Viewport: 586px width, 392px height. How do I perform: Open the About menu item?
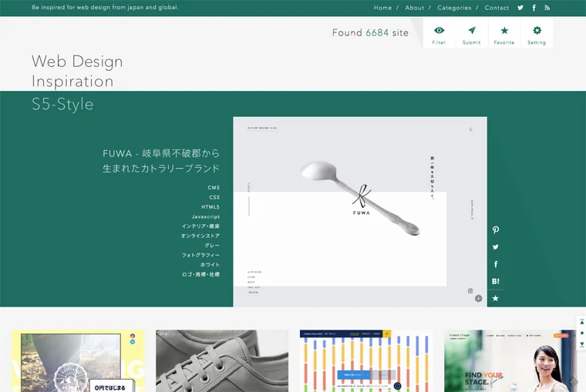tap(415, 8)
